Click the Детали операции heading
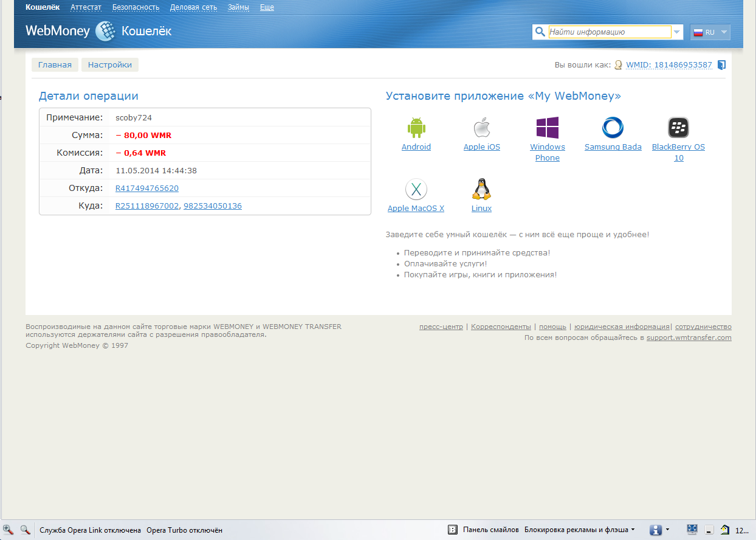The image size is (756, 540). pyautogui.click(x=89, y=96)
